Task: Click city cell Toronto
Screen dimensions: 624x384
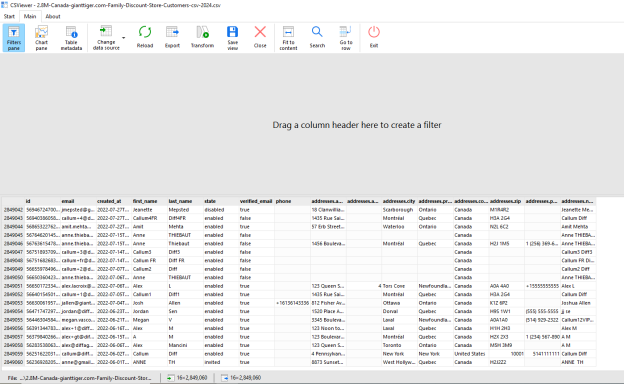Action: (400, 345)
